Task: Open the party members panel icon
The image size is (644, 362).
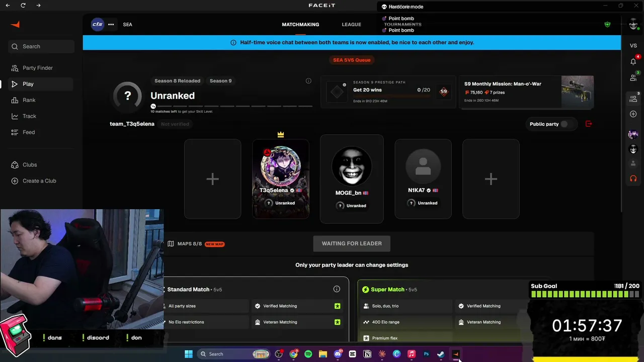Action: (633, 99)
